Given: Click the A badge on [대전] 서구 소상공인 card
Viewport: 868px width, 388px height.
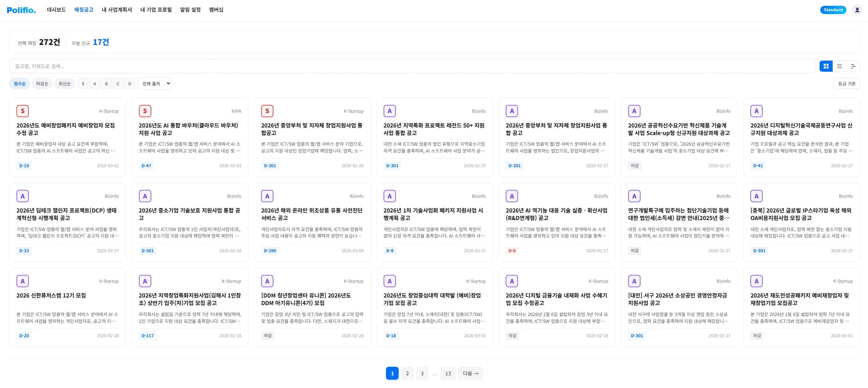Looking at the screenshot, I should click(634, 281).
